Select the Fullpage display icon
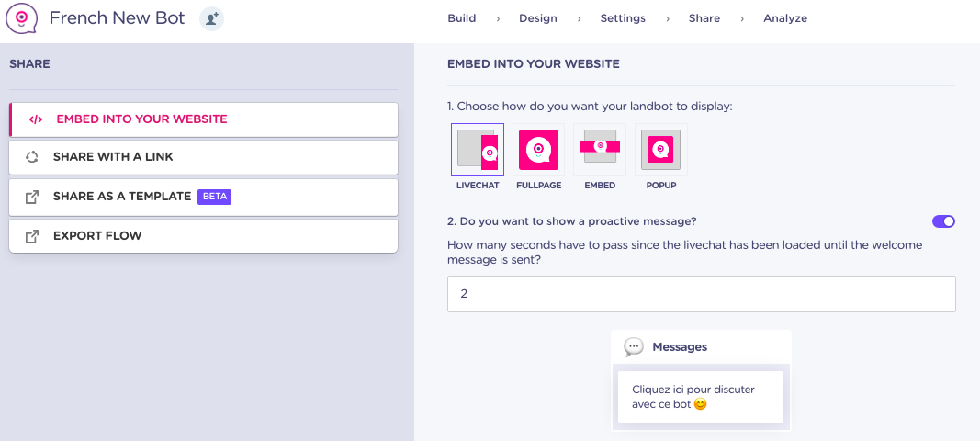This screenshot has width=980, height=441. [538, 150]
